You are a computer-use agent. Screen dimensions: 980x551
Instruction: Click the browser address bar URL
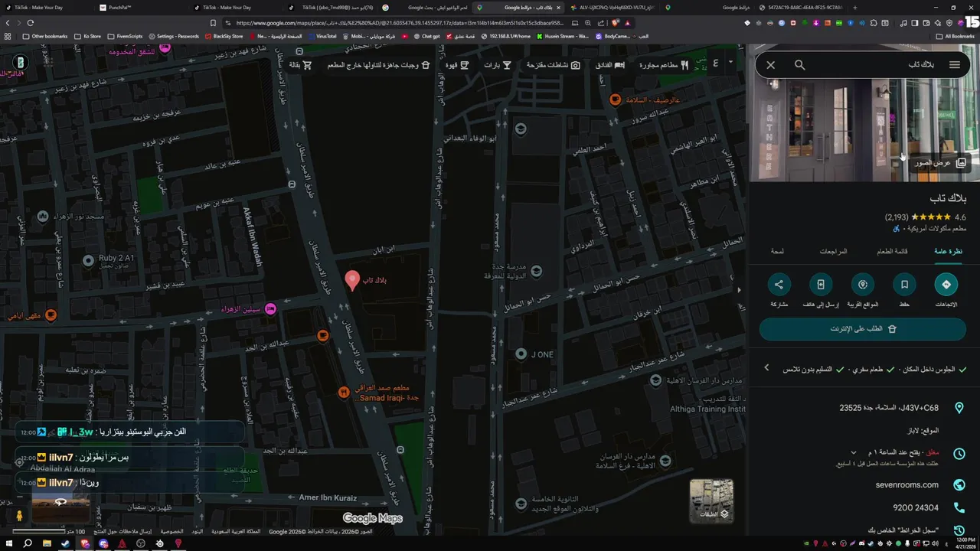click(398, 23)
